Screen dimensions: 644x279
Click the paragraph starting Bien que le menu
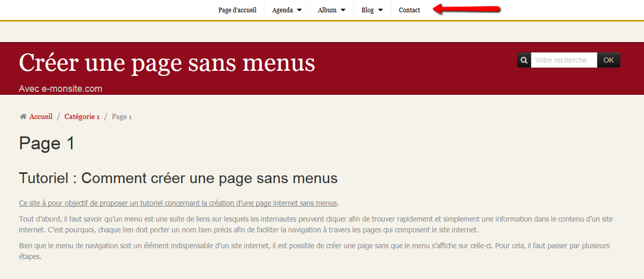point(314,251)
